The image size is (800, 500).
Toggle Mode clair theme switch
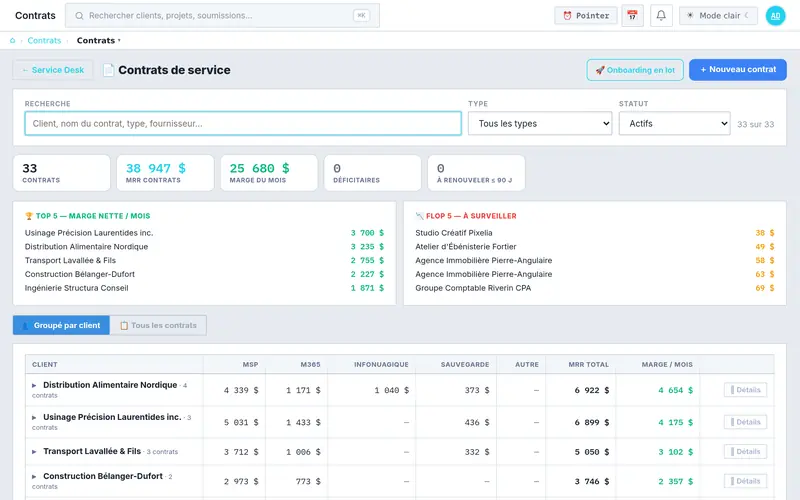coord(718,16)
